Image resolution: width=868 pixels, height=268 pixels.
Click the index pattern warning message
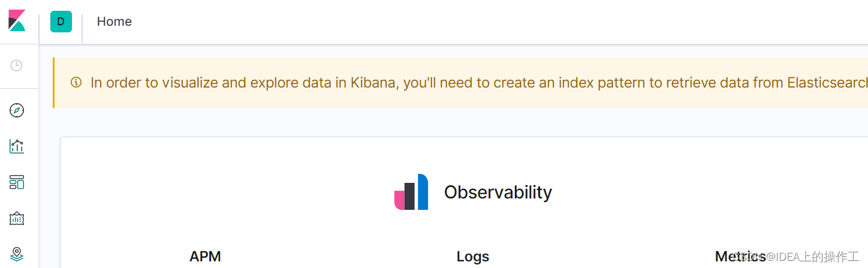click(x=479, y=83)
